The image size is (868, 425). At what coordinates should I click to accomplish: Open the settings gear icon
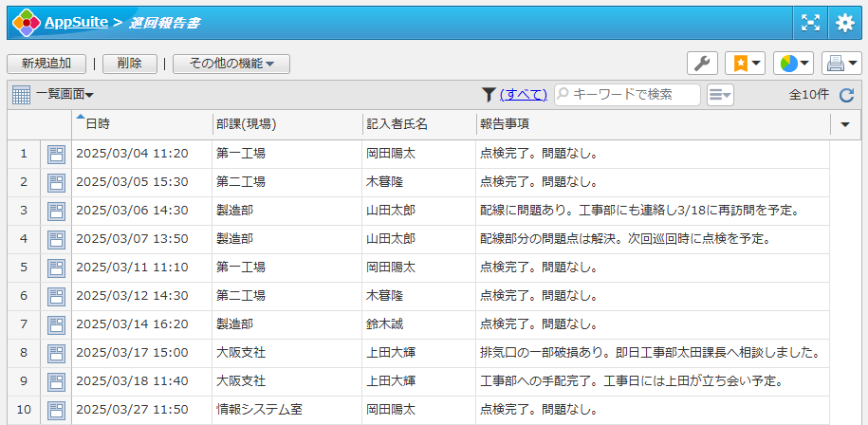click(844, 23)
